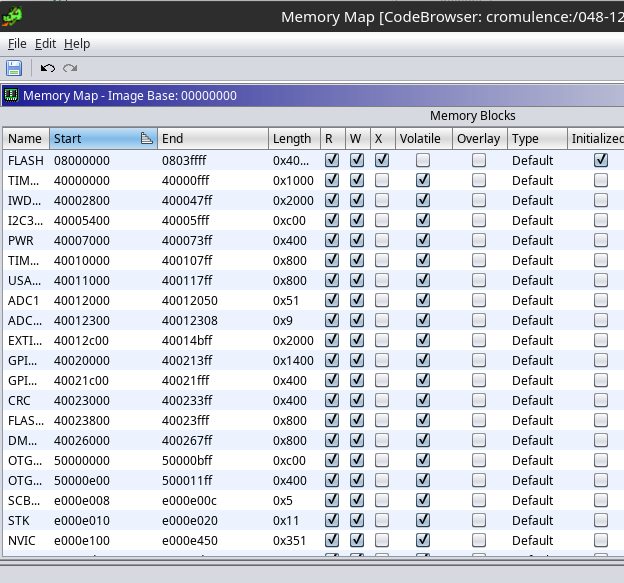Click start address 08000000
The width and height of the screenshot is (624, 583).
pos(82,160)
